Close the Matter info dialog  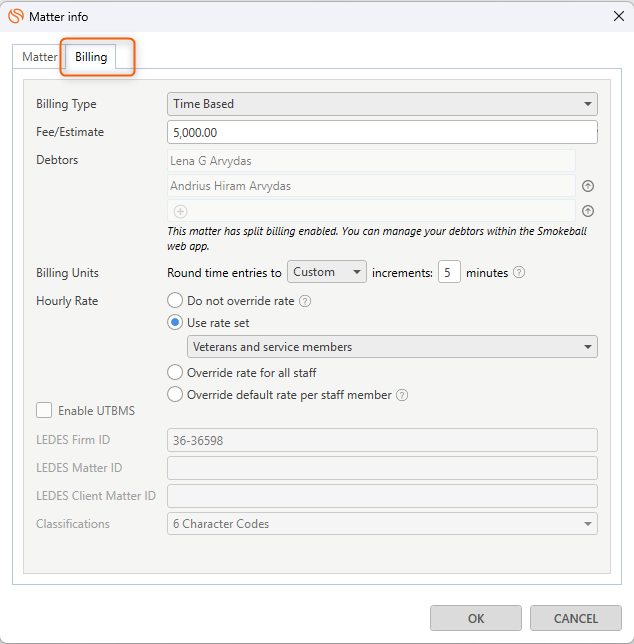[x=616, y=17]
